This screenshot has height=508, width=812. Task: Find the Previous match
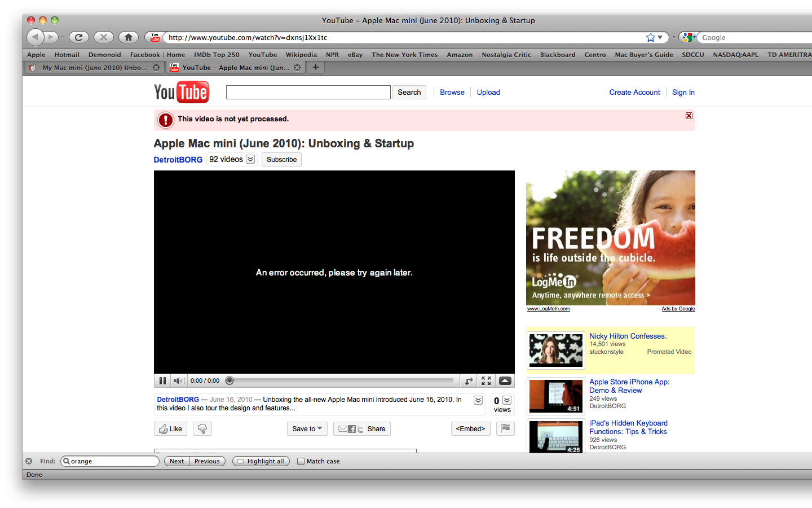click(x=207, y=461)
